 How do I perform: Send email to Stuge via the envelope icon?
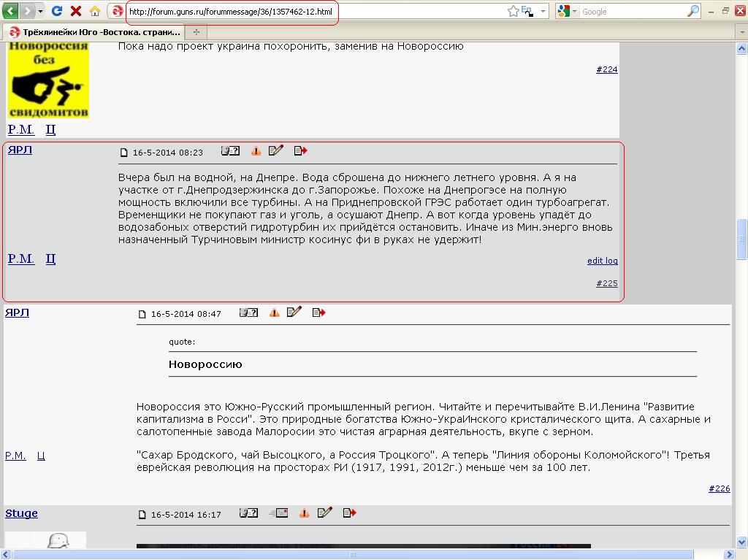[x=278, y=513]
